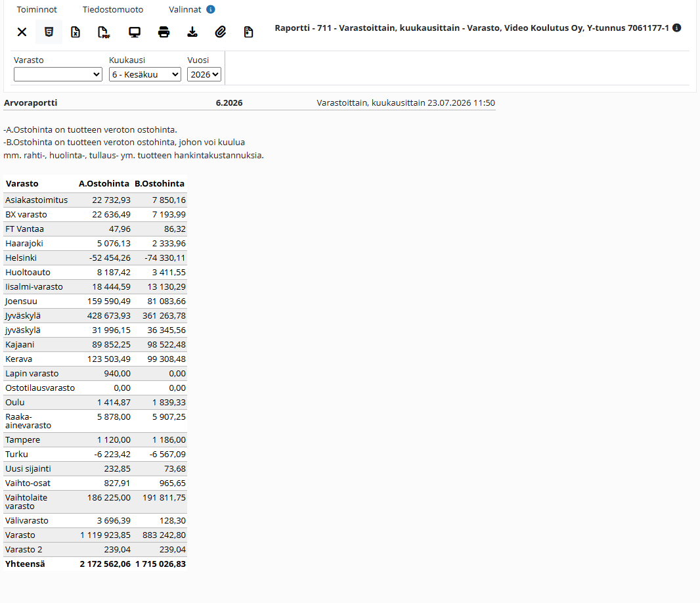Click the Varasto column header

tap(22, 183)
